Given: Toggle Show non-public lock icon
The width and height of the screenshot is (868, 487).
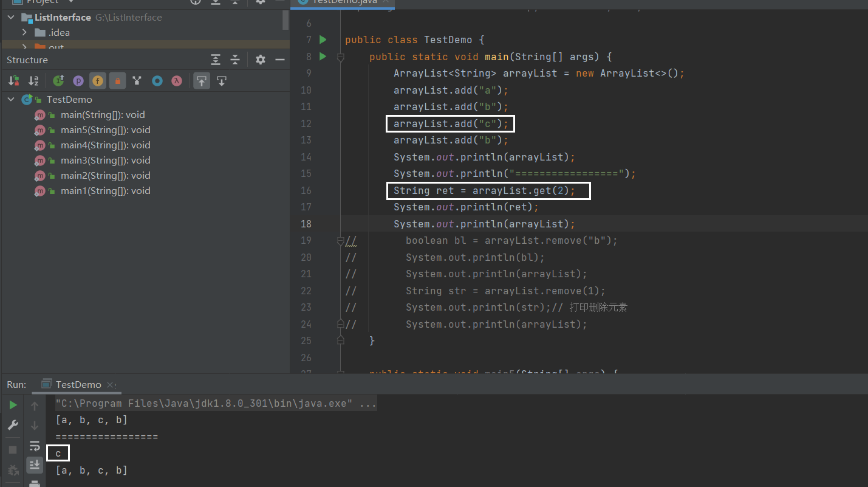Looking at the screenshot, I should click(117, 80).
